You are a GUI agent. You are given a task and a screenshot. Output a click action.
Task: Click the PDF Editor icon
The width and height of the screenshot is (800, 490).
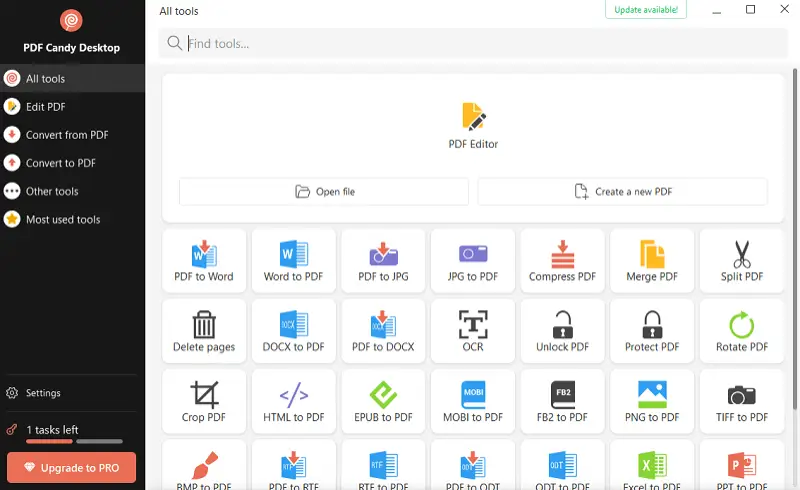(x=473, y=117)
